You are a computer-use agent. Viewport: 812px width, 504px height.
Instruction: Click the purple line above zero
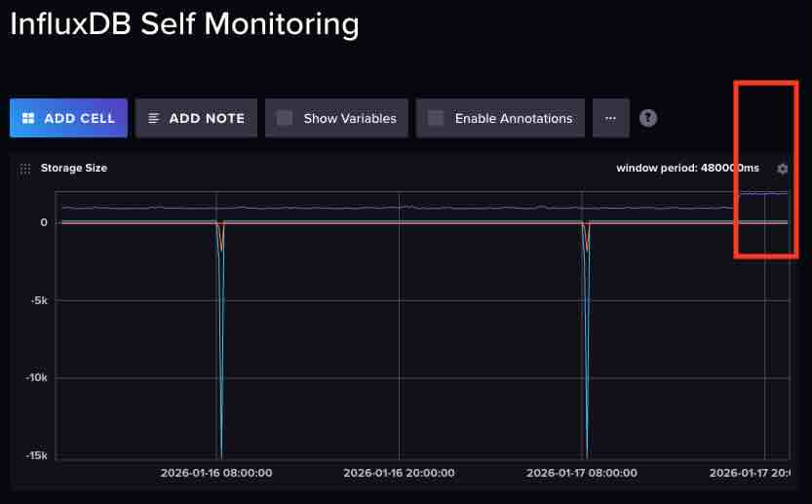[390, 207]
